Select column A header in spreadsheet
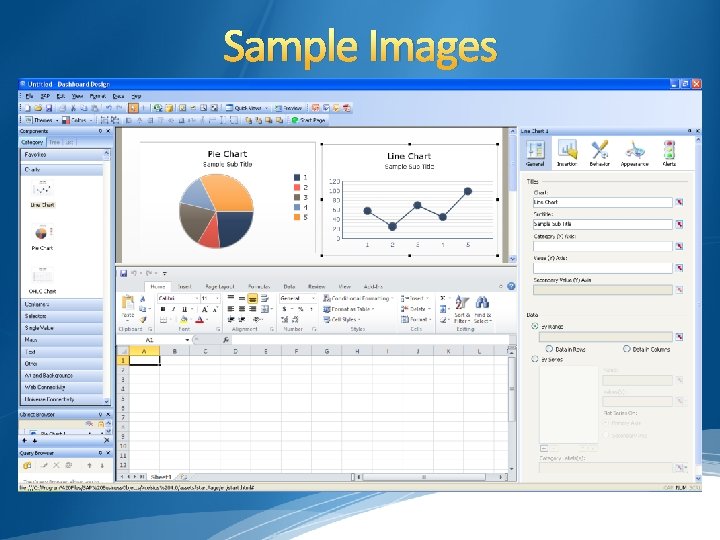720x540 pixels. tap(144, 351)
